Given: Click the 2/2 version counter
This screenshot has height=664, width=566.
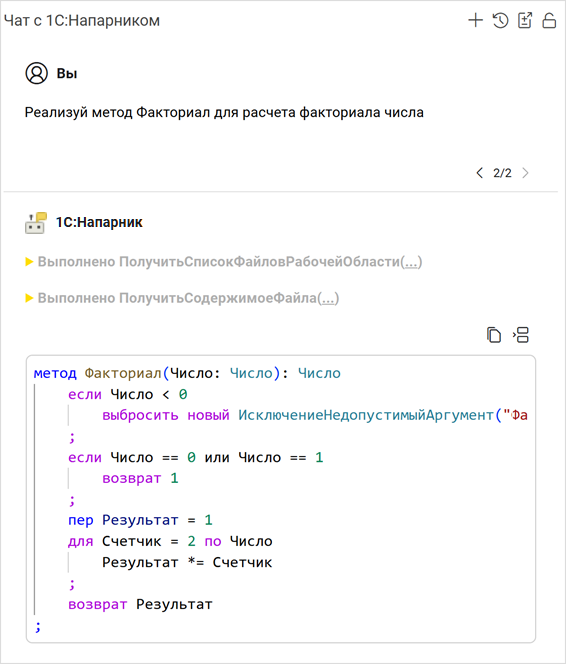Looking at the screenshot, I should (x=502, y=173).
